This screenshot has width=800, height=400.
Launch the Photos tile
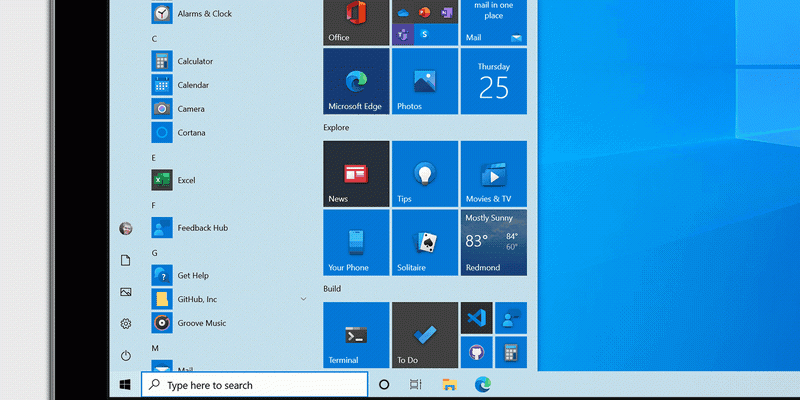pos(424,81)
